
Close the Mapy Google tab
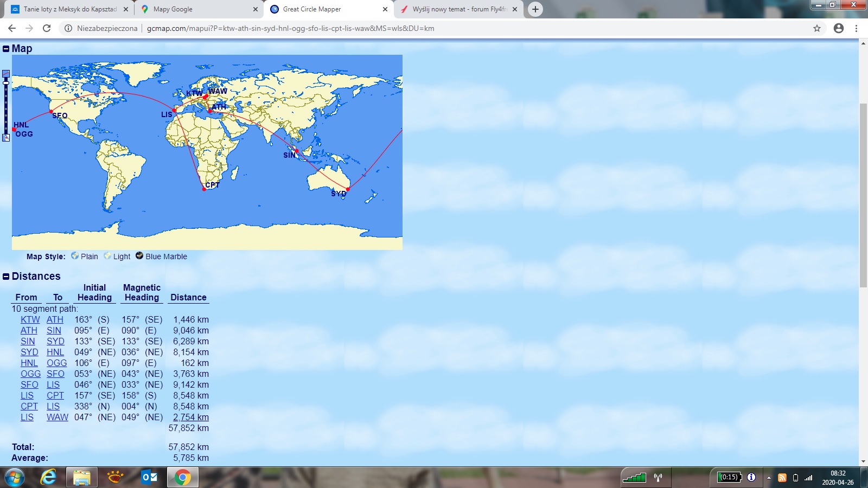pos(256,9)
